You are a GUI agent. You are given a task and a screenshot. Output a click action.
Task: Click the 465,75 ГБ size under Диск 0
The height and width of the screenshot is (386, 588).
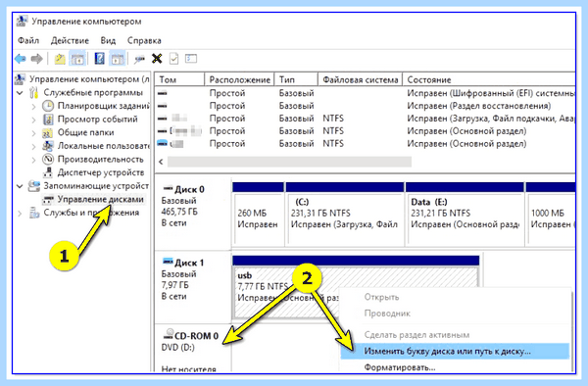(x=179, y=212)
